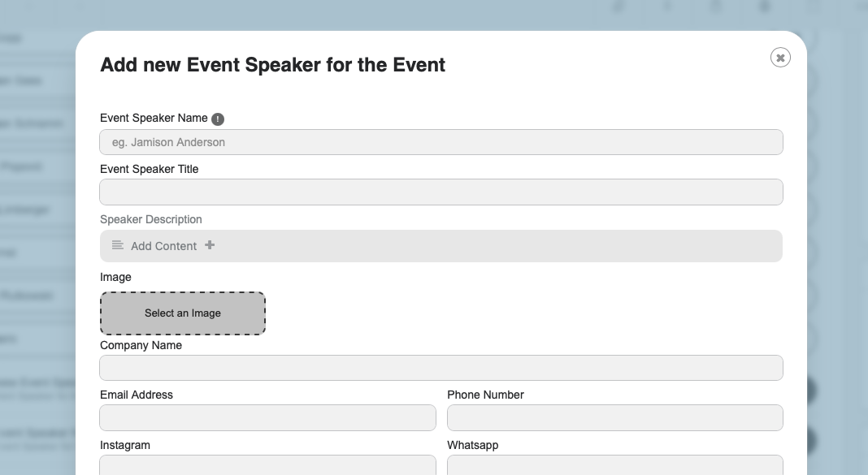Click the text-lines icon before Add Content
The width and height of the screenshot is (868, 475).
pyautogui.click(x=117, y=245)
